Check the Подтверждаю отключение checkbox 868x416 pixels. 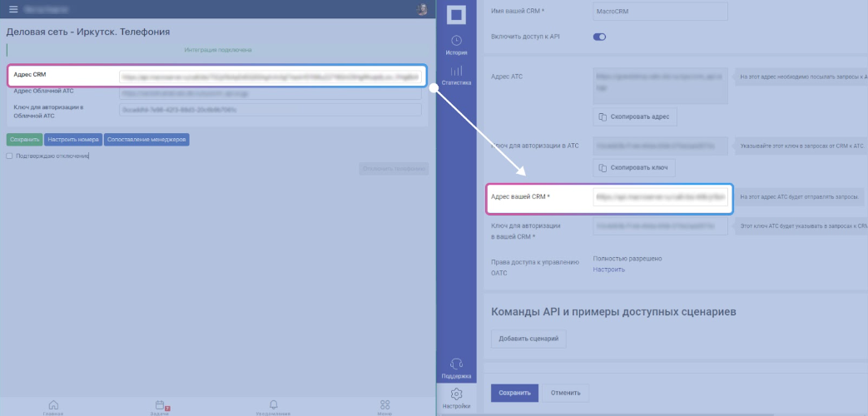[x=9, y=156]
